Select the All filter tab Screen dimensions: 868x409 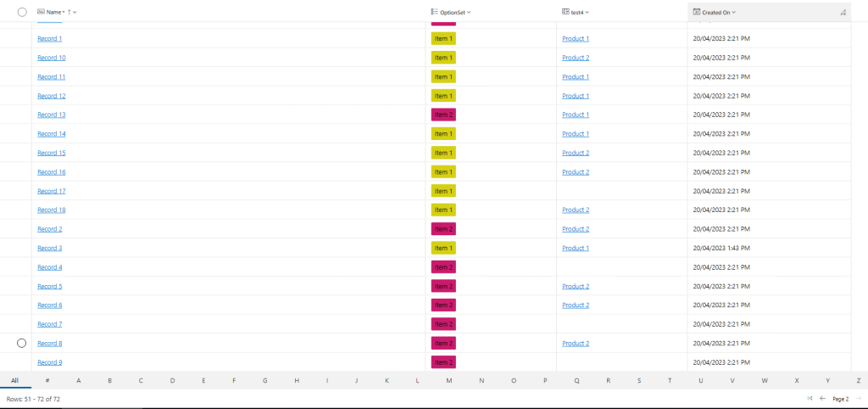click(x=14, y=380)
